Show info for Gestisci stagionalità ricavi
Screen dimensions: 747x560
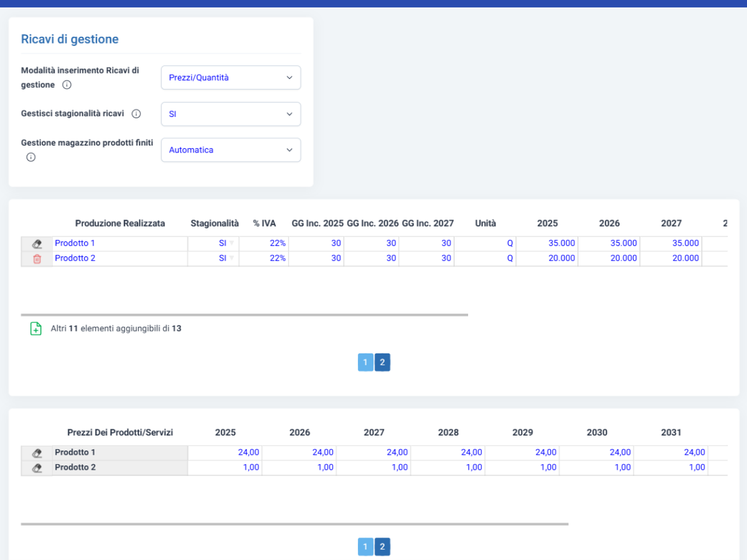(136, 114)
